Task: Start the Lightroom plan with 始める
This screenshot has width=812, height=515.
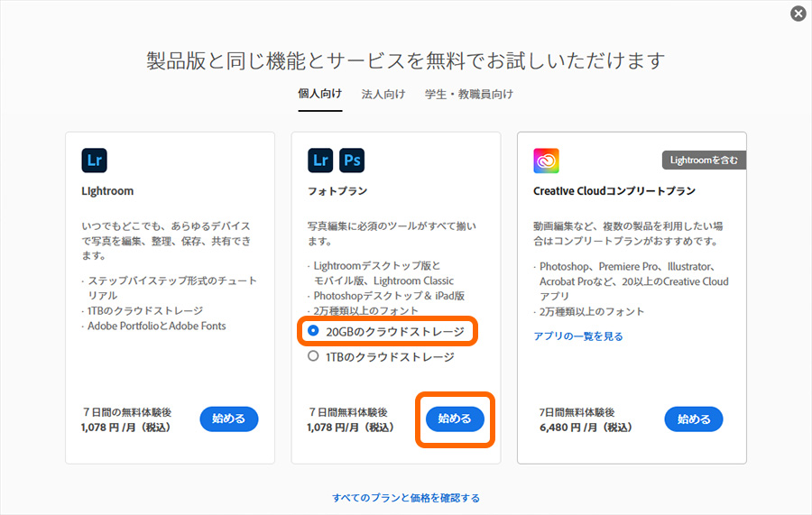Action: pos(229,418)
